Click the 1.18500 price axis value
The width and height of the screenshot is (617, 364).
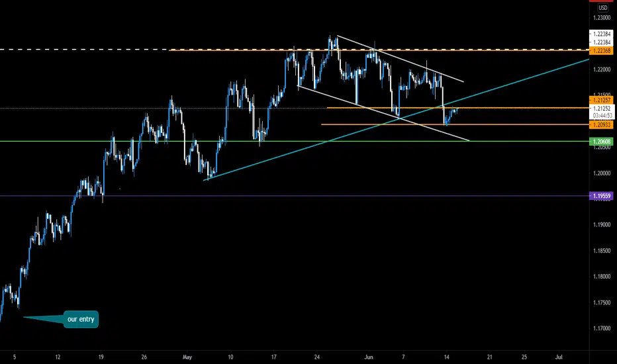(602, 251)
